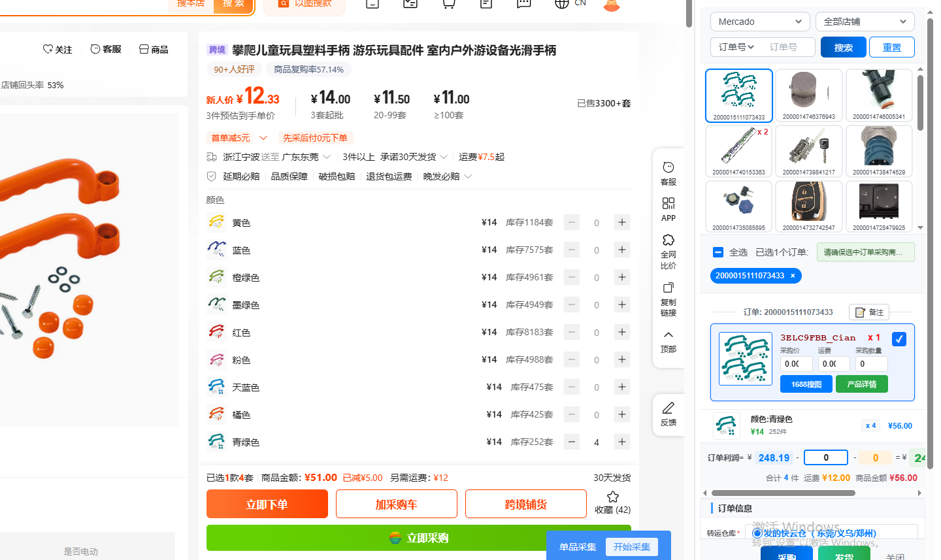Remove order tag 2000015111073433 with its x
This screenshot has width=941, height=560.
coord(793,276)
